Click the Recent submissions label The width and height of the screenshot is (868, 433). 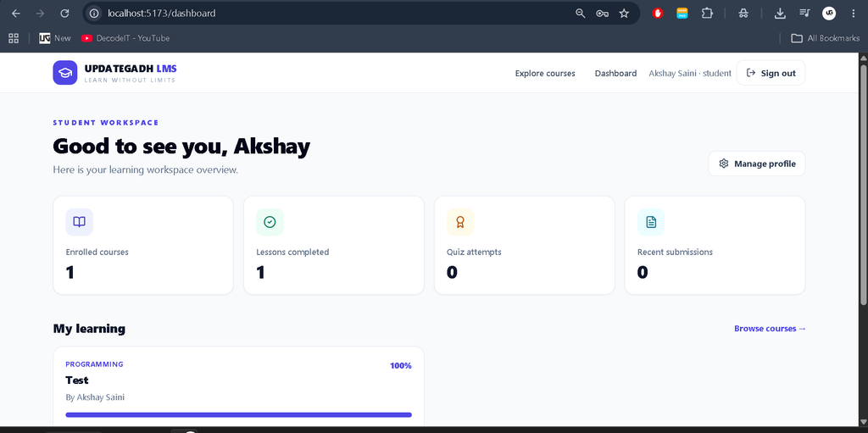click(675, 253)
